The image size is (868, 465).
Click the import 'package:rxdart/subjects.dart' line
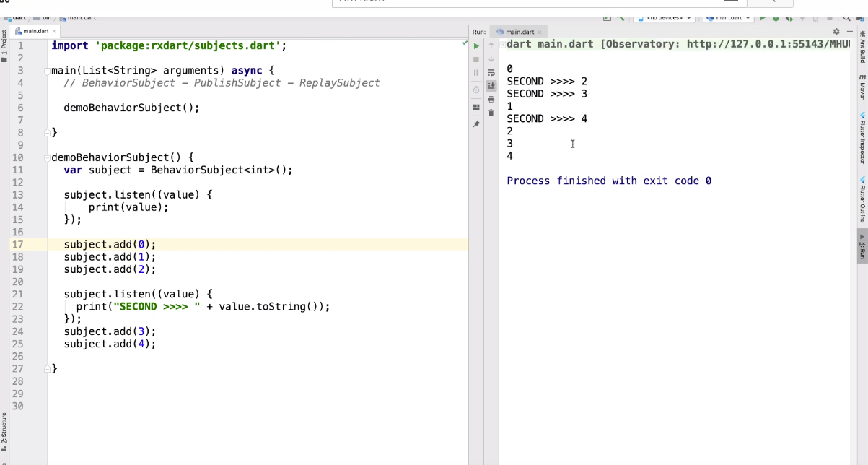click(x=170, y=45)
